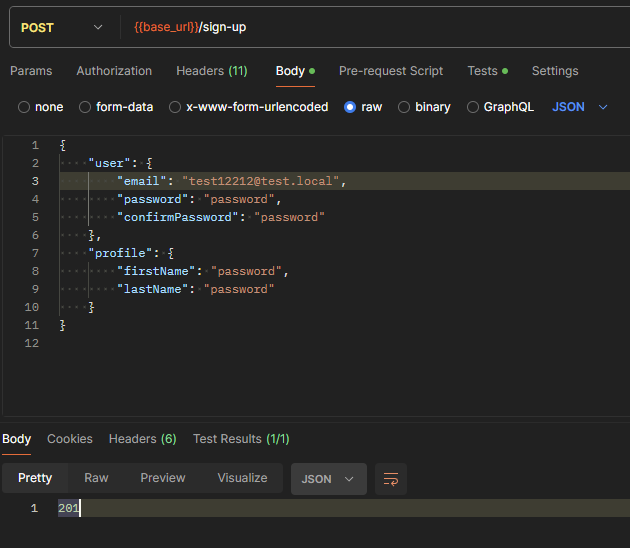This screenshot has height=548, width=630.
Task: Choose the binary body option
Action: [404, 107]
